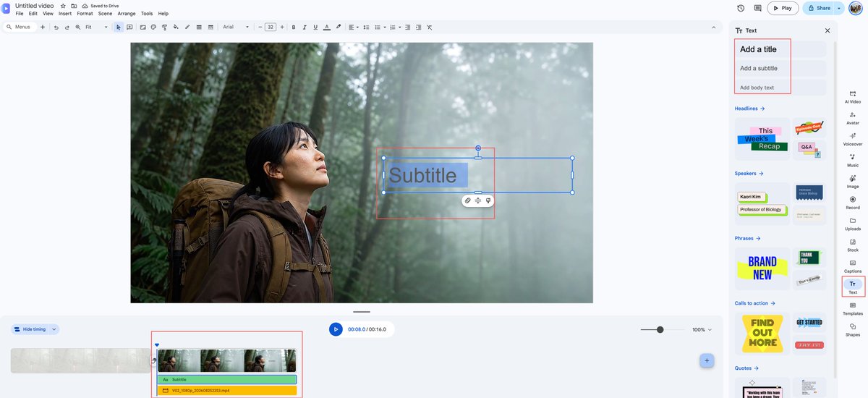Open the Captions sidebar panel
Viewport: 868px width, 398px height.
click(853, 266)
